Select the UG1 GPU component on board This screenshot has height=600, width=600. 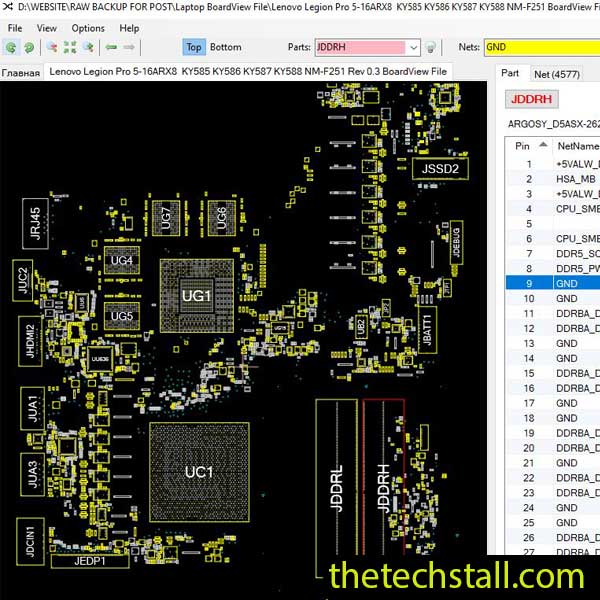(197, 295)
